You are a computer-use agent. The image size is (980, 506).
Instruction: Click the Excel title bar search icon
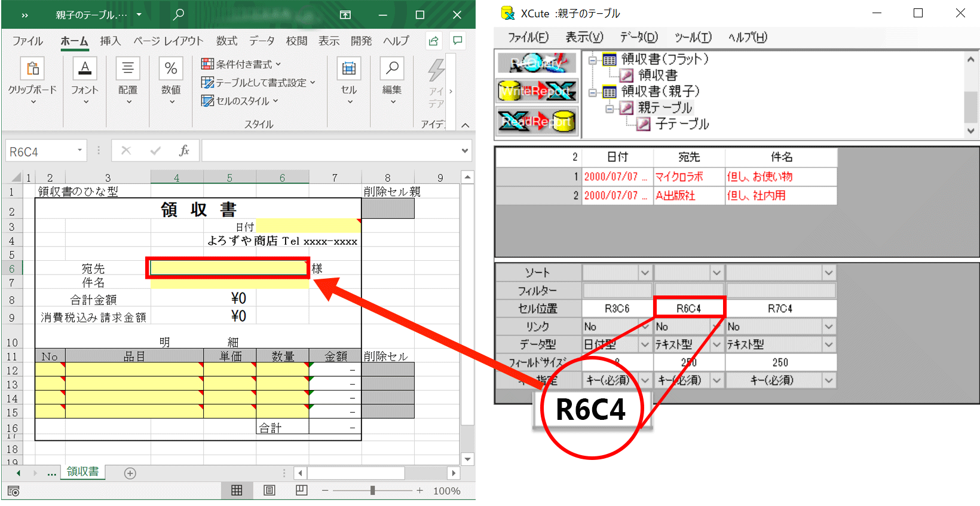tap(178, 14)
